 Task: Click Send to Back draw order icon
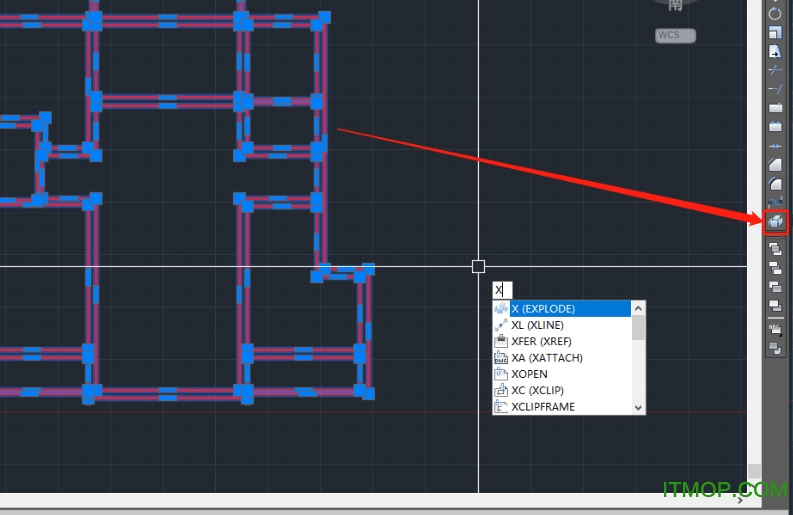pos(775,268)
